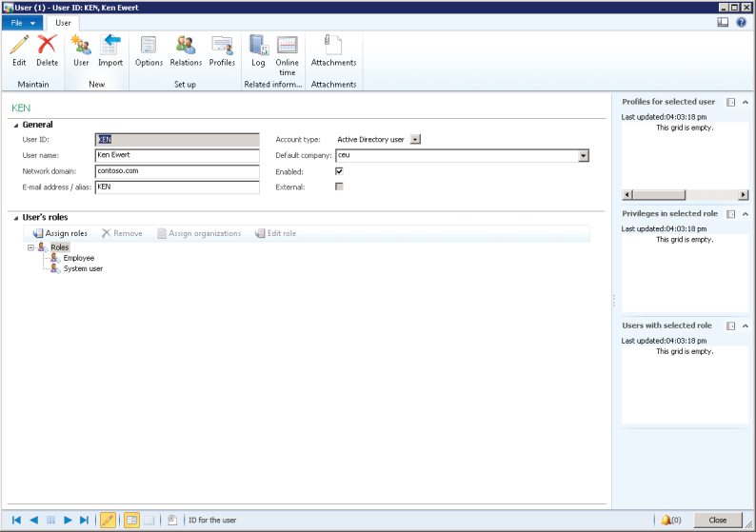Click the Edit role button
The height and width of the screenshot is (532, 756).
pyautogui.click(x=275, y=233)
